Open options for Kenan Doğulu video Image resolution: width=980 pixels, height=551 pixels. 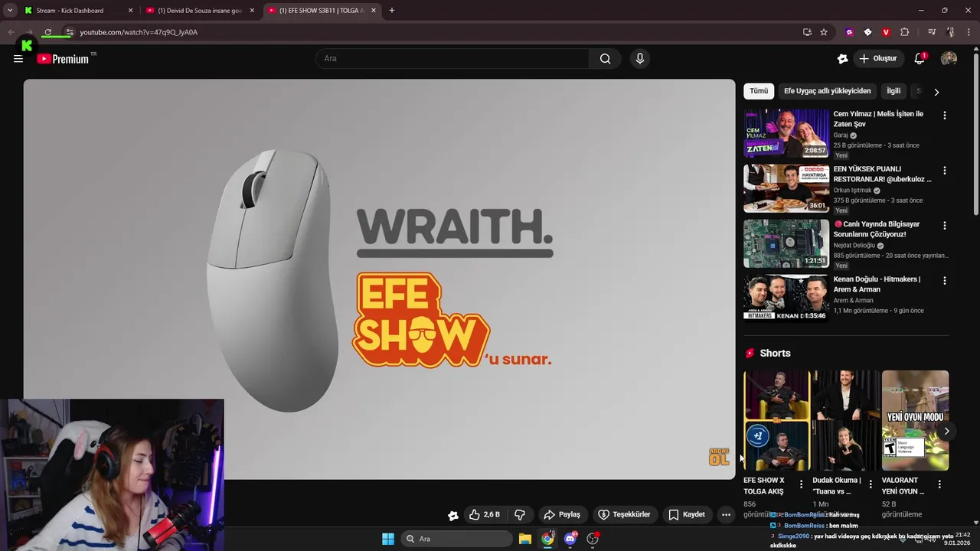[x=944, y=281]
